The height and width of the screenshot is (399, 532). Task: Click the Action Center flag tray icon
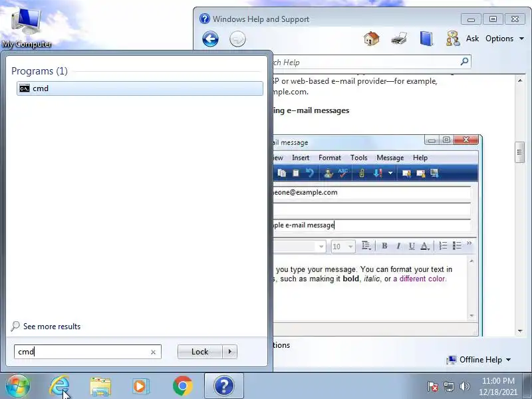coord(433,386)
